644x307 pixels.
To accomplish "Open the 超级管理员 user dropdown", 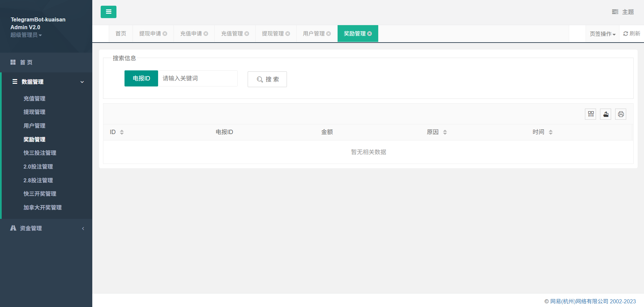I will point(26,35).
